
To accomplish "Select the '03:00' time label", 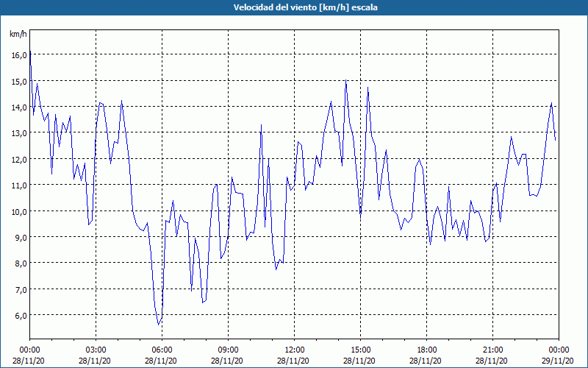I will click(96, 350).
